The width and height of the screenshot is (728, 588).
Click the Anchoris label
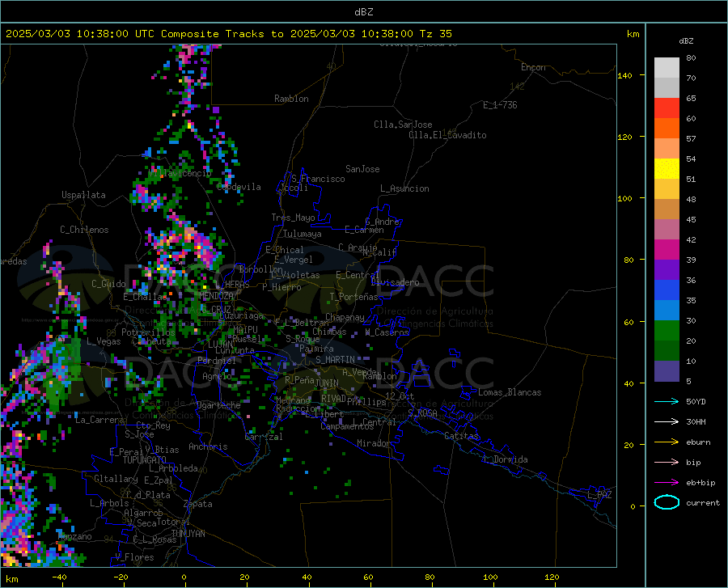208,446
